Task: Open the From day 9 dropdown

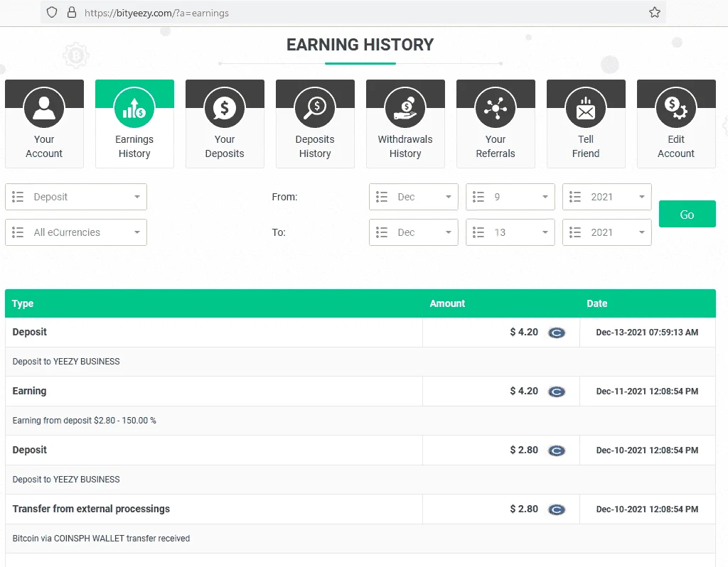Action: click(510, 197)
